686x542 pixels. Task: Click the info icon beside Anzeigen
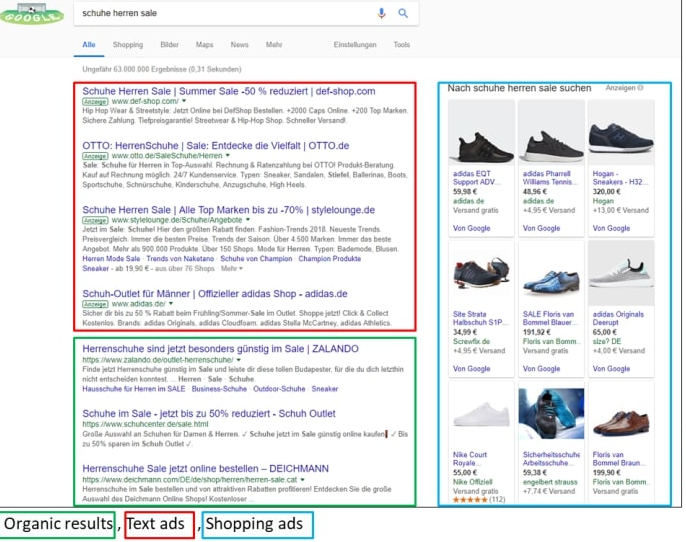coord(640,89)
